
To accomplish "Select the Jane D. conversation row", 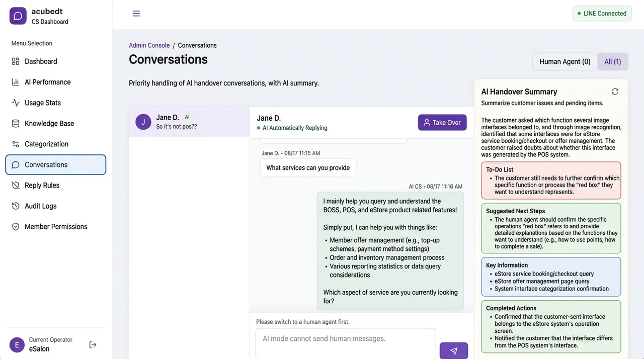I will [x=190, y=122].
